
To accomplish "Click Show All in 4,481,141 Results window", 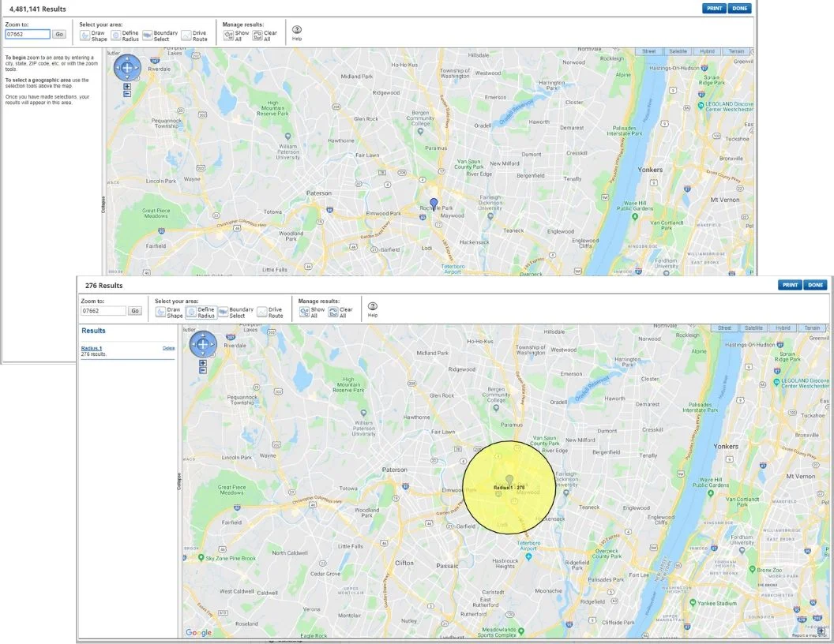I will pyautogui.click(x=236, y=36).
